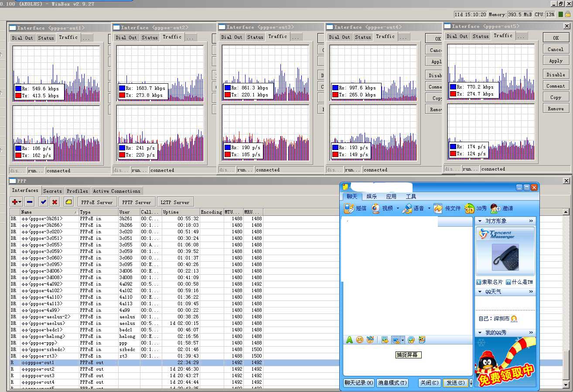Open 聊天记录(H) chat history
This screenshot has width=573, height=392.
359,382
